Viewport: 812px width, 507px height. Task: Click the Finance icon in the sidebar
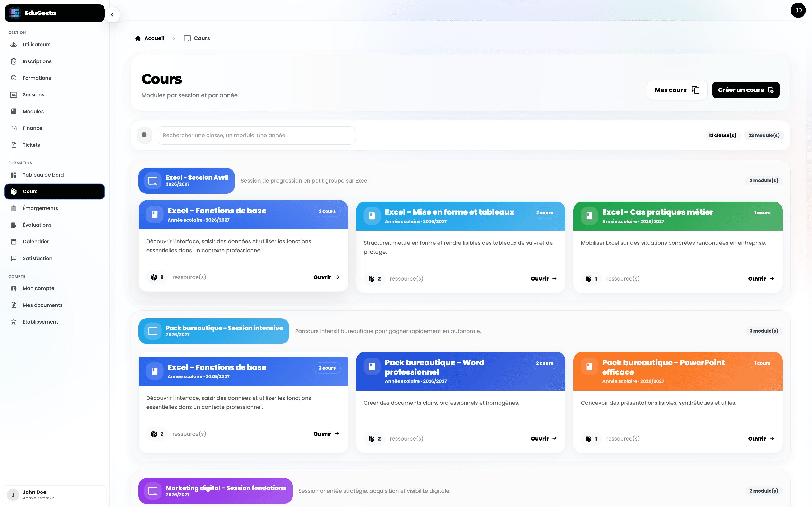point(14,128)
